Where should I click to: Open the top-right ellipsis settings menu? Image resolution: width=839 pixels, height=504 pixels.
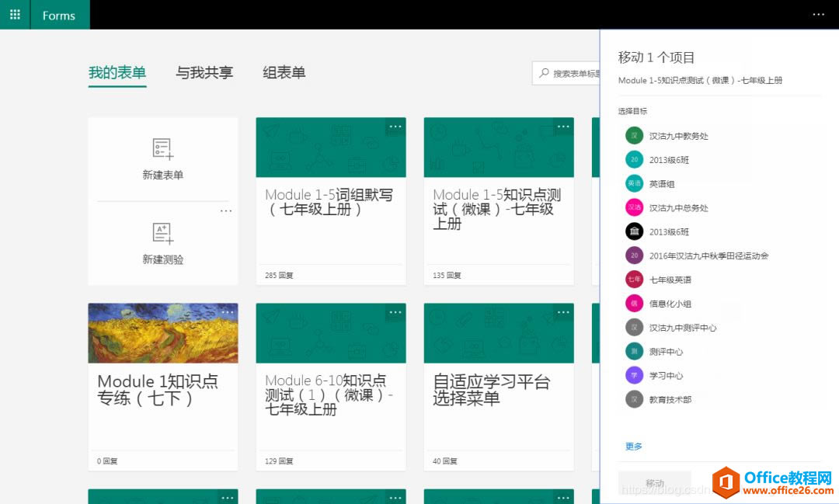819,14
